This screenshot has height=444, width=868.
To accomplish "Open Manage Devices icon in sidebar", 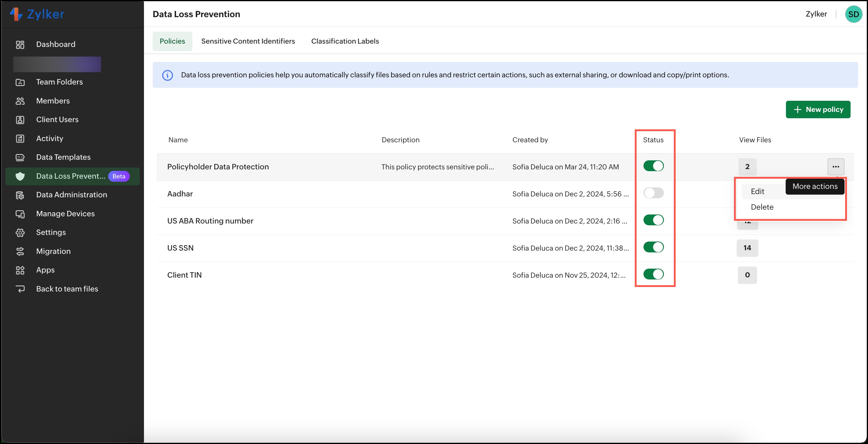I will tap(20, 214).
